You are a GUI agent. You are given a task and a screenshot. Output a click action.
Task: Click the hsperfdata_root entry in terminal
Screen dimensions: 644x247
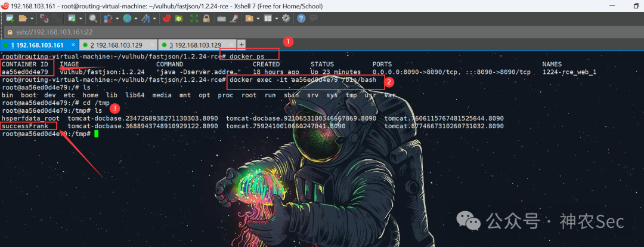click(x=31, y=118)
